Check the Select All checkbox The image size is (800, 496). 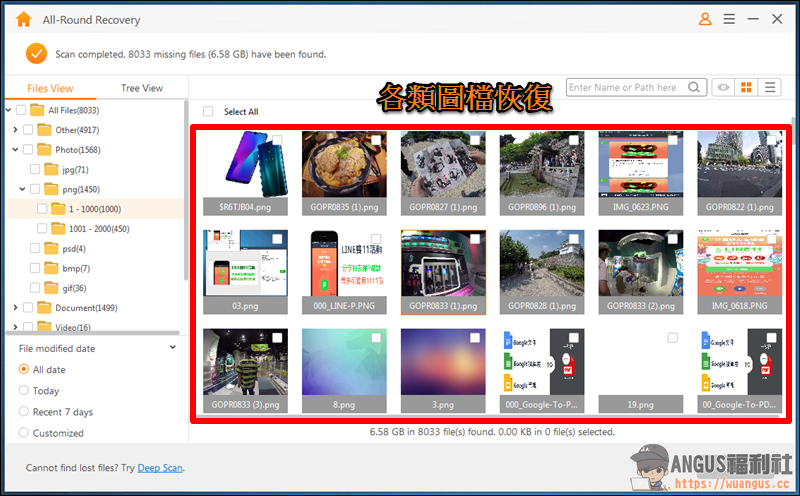click(208, 111)
